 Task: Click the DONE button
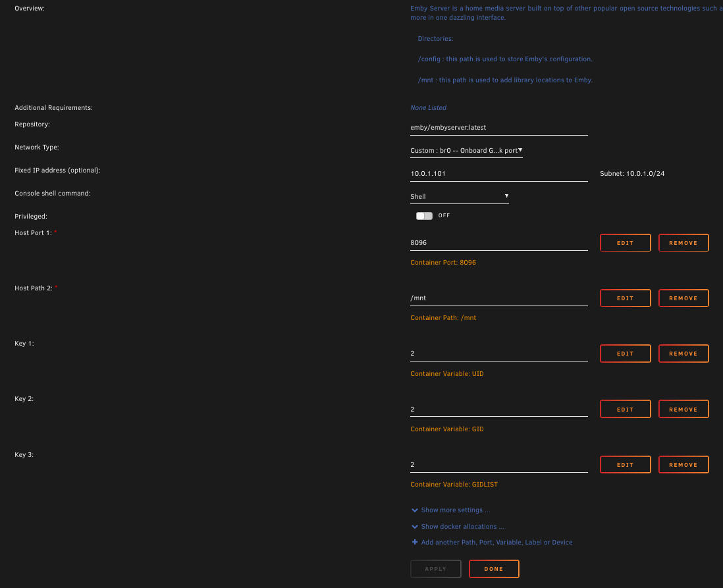tap(494, 569)
